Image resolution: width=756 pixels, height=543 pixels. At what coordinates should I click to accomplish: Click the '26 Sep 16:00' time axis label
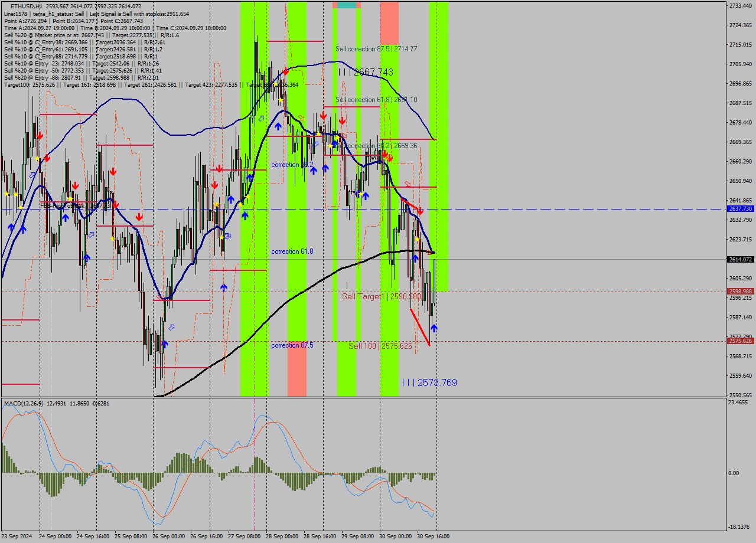206,537
